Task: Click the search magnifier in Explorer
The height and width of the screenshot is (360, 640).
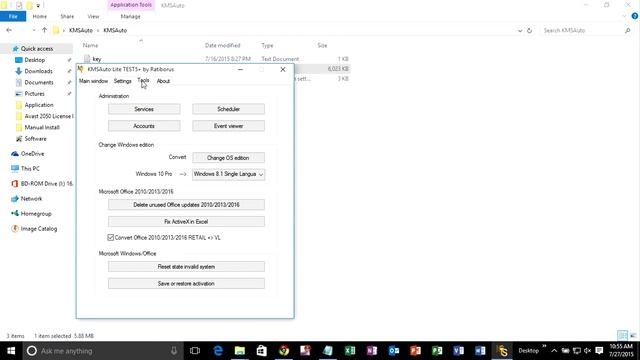Action: (x=627, y=30)
